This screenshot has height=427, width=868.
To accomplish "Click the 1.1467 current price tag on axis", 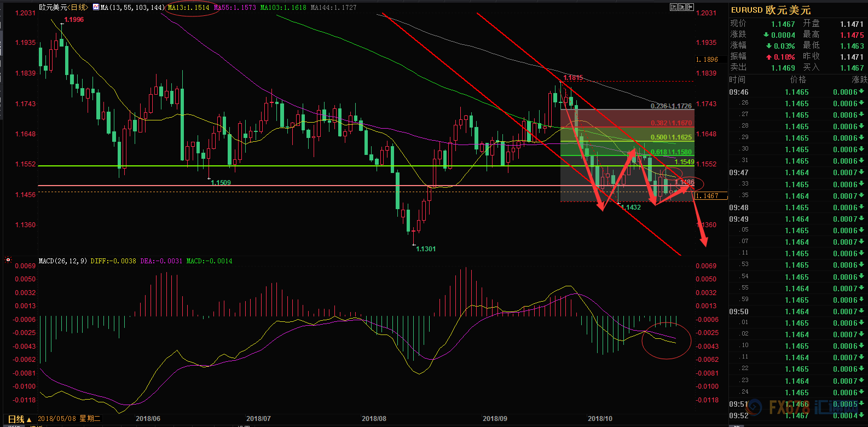I will pyautogui.click(x=710, y=195).
